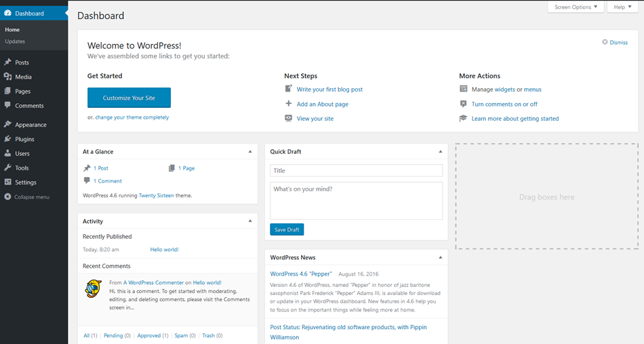
Task: Collapse the admin sidebar menu
Action: (x=27, y=197)
